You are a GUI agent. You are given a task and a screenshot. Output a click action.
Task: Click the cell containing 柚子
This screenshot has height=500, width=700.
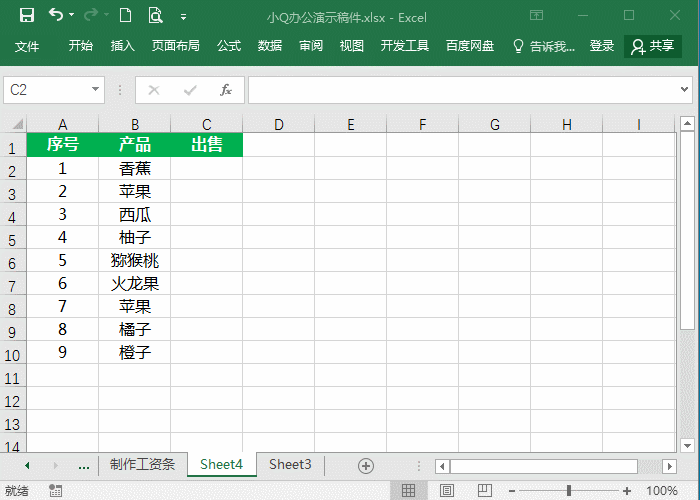[x=134, y=237]
